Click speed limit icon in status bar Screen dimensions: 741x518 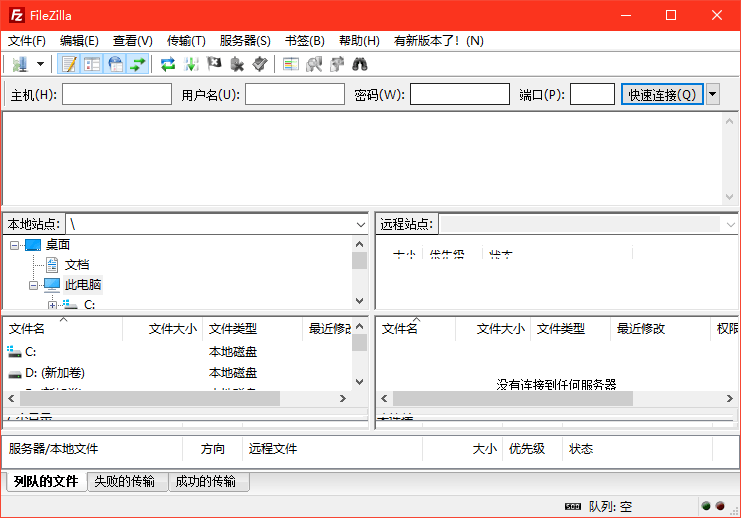(573, 507)
